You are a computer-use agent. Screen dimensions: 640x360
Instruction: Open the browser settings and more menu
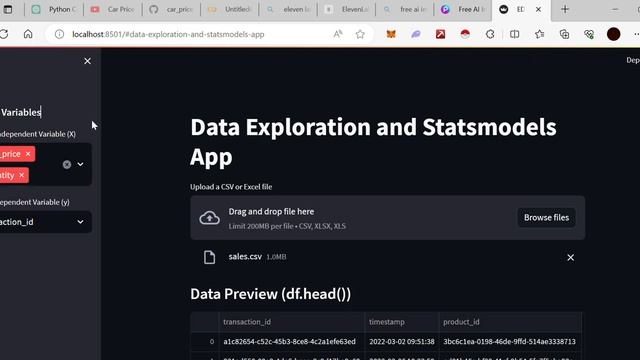636,34
